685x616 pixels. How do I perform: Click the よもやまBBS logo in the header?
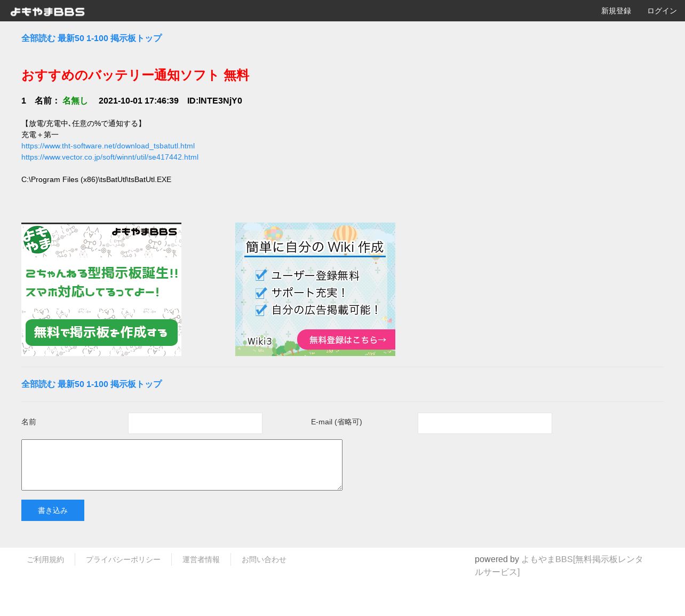click(47, 11)
